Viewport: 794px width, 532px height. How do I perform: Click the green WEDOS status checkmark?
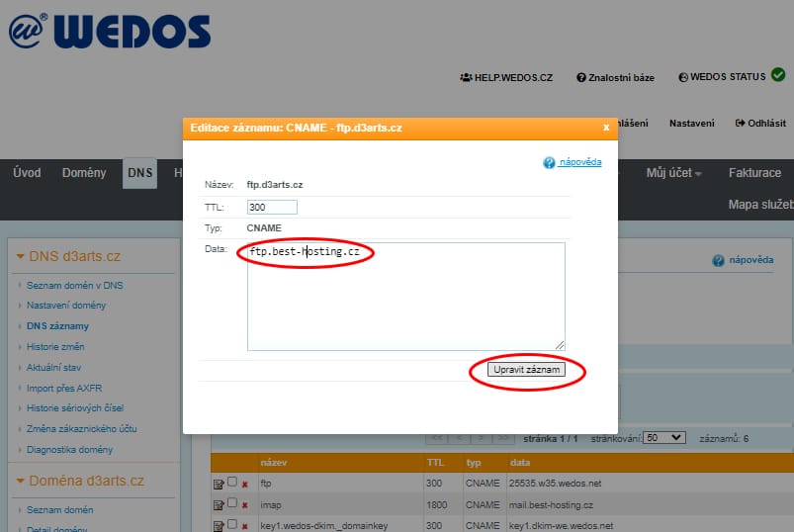coord(778,75)
